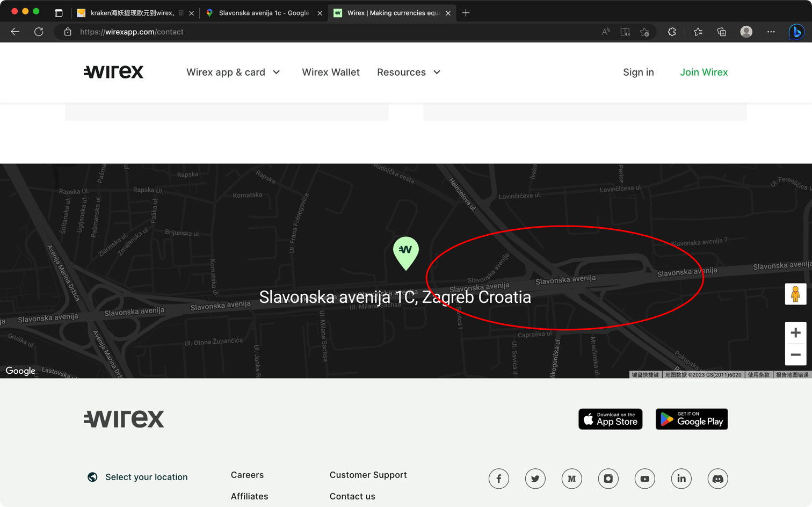
Task: Open the Wirex Facebook page icon
Action: (499, 479)
